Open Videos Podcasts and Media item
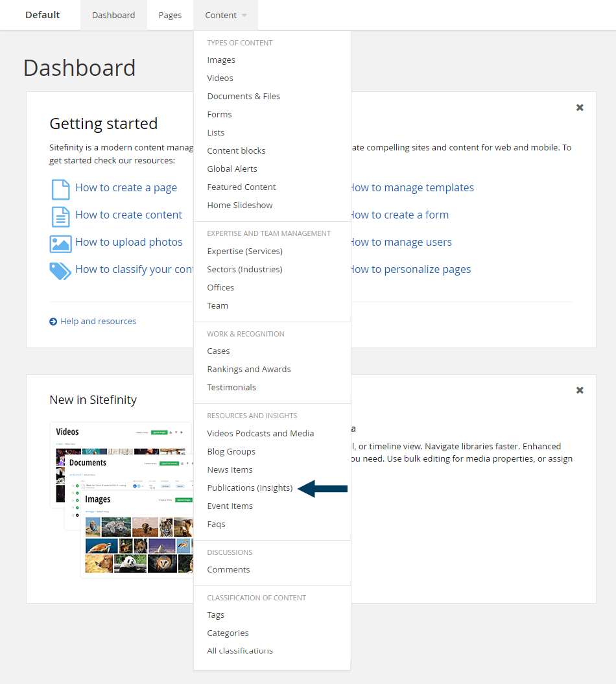 (x=261, y=434)
